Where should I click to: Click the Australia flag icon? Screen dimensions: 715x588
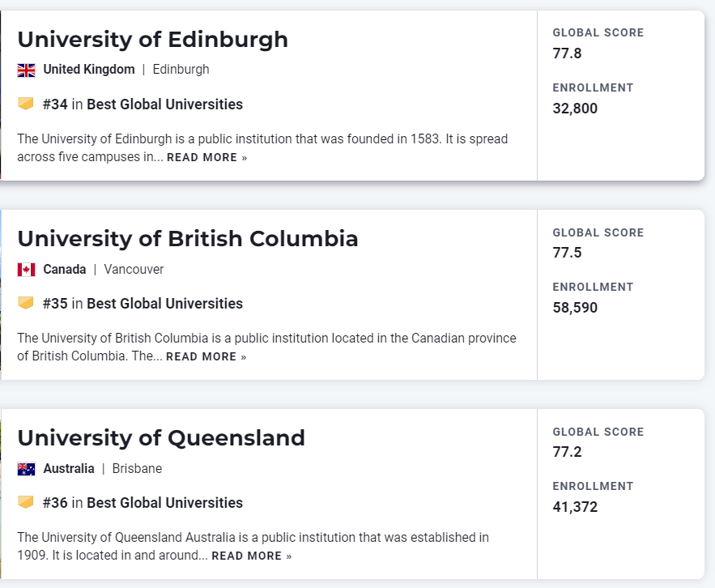[26, 469]
